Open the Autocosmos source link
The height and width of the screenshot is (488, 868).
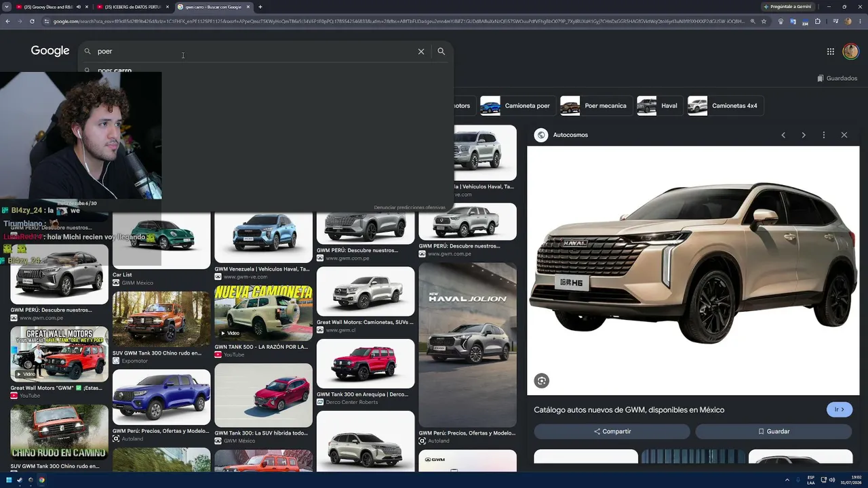point(570,135)
